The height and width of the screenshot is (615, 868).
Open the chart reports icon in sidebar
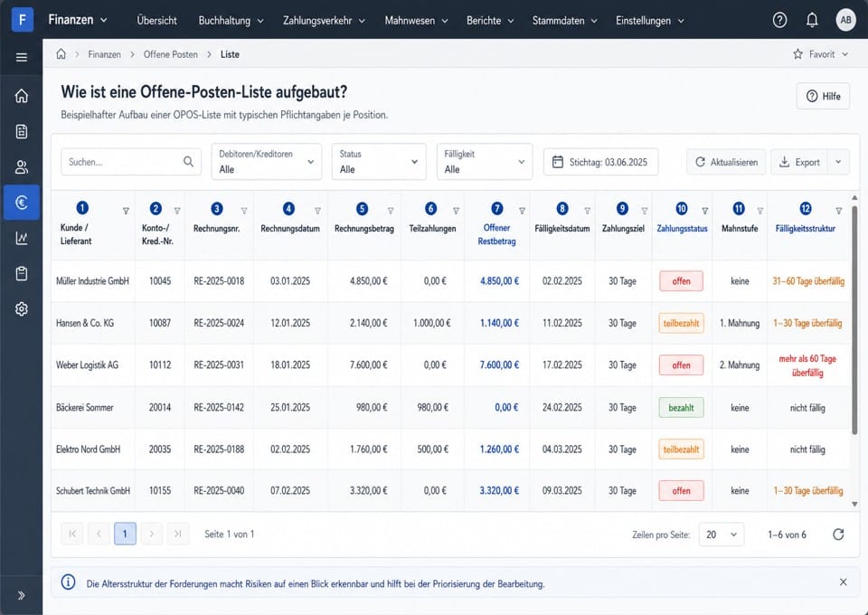pos(22,238)
